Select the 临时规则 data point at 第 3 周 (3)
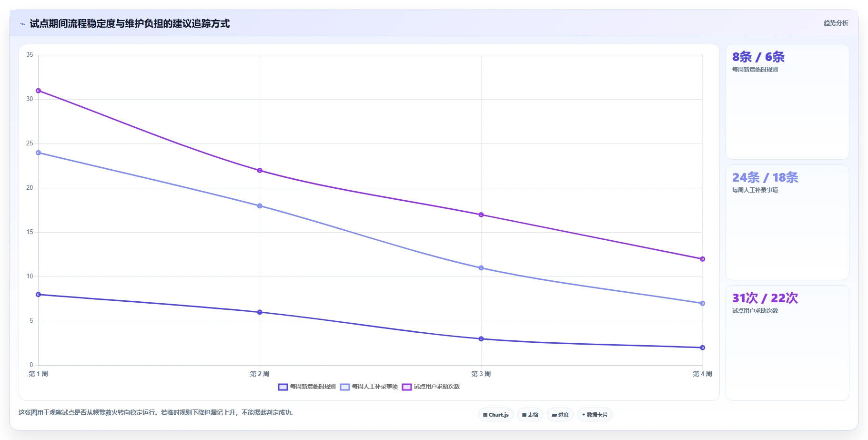The width and height of the screenshot is (868, 440). (481, 339)
